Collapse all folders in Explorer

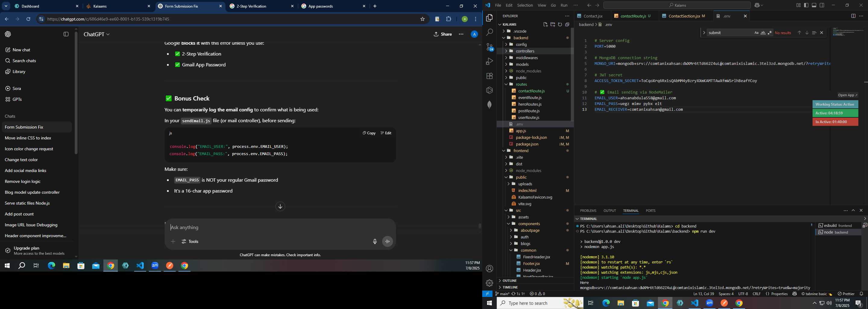tap(568, 24)
